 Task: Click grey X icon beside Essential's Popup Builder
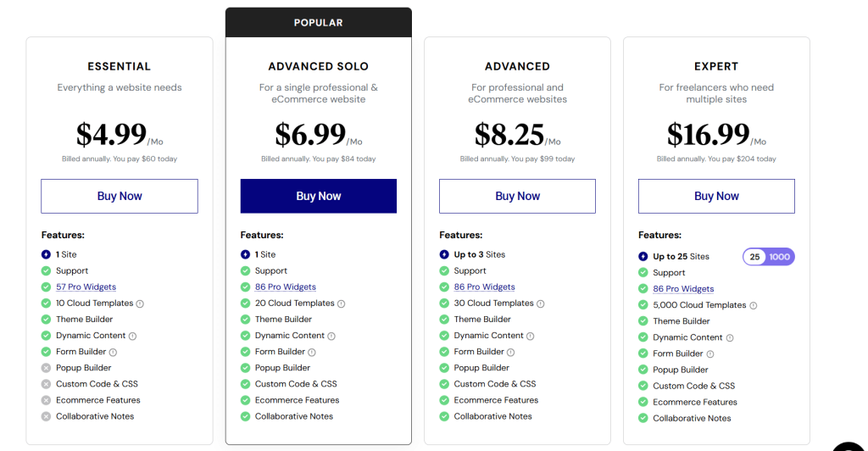(46, 368)
